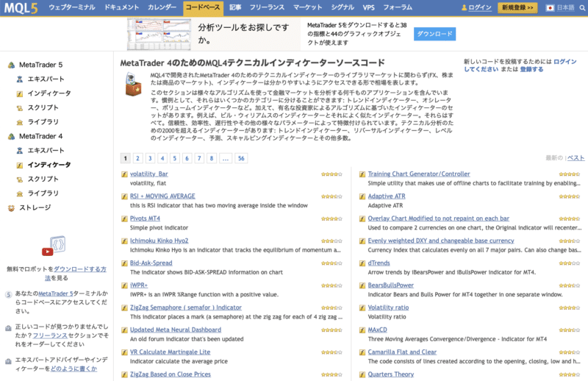
Task: Click the ストレージ storage icon
Action: tap(11, 208)
